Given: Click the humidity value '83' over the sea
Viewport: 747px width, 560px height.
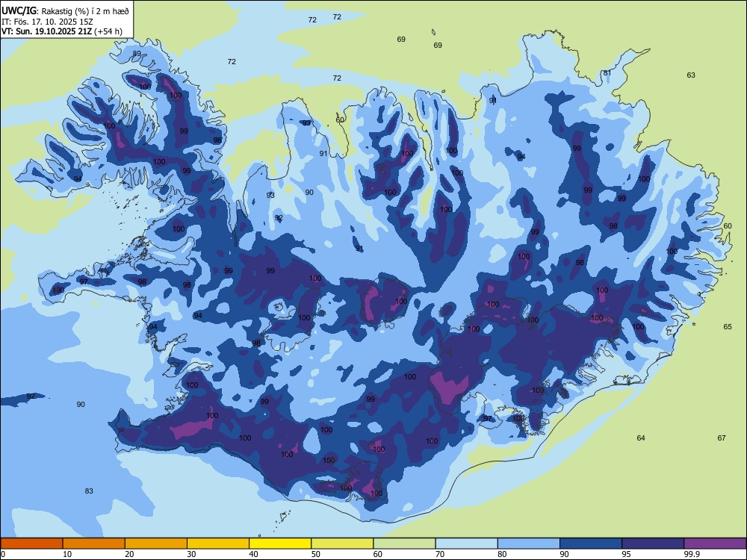Looking at the screenshot, I should 89,491.
